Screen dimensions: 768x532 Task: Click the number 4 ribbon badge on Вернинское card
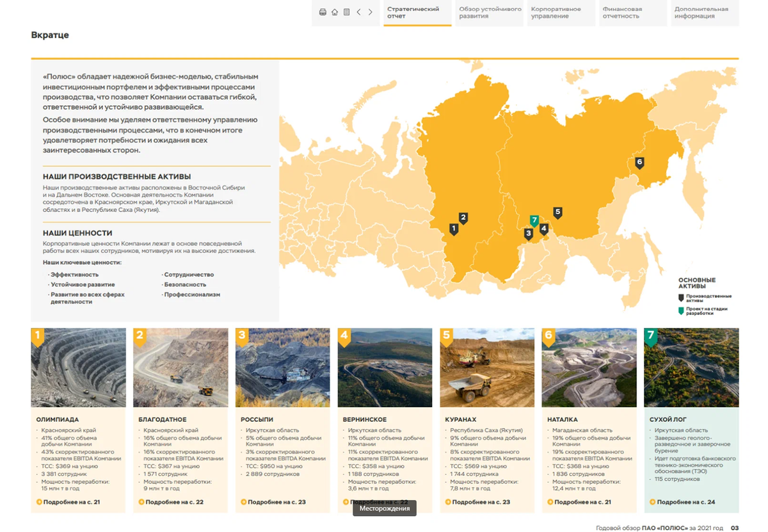coord(344,337)
